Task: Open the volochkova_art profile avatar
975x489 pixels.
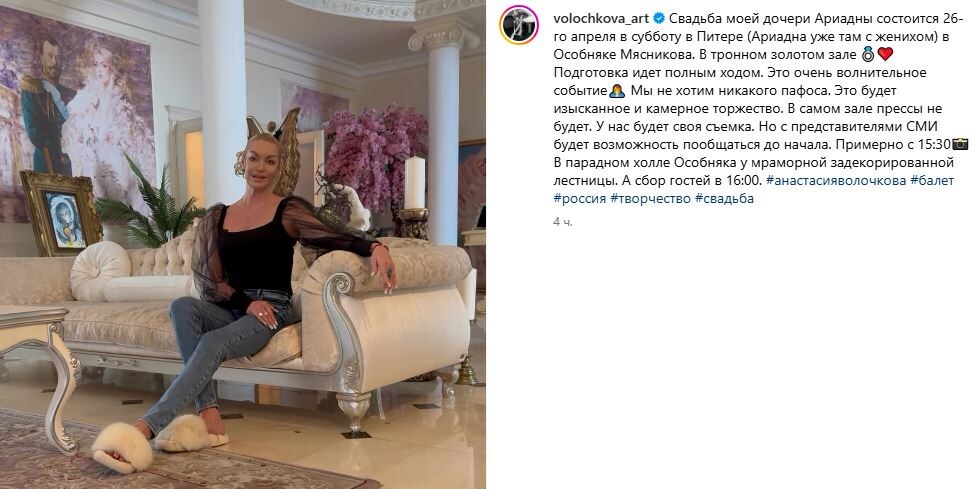Action: [519, 25]
